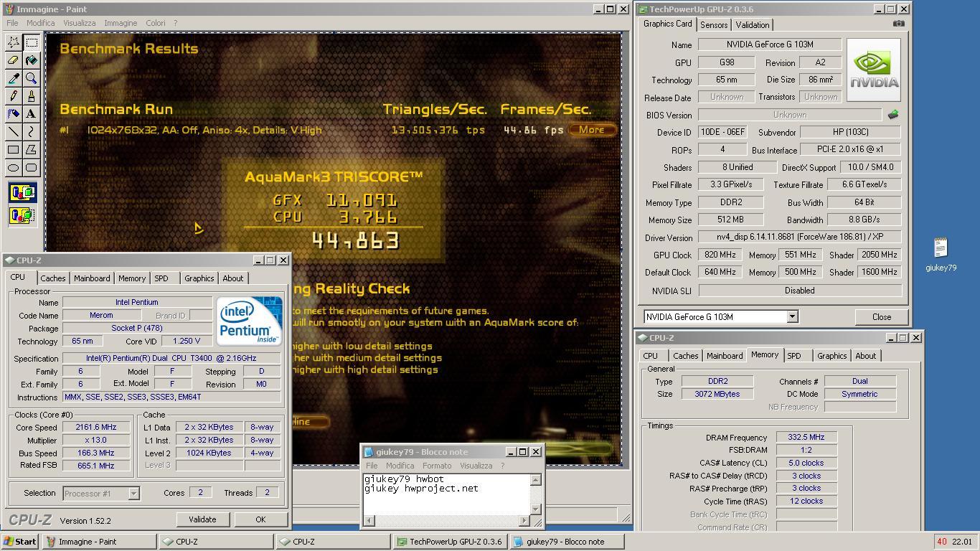
Task: Open the Formato menu in Notepad
Action: [437, 466]
